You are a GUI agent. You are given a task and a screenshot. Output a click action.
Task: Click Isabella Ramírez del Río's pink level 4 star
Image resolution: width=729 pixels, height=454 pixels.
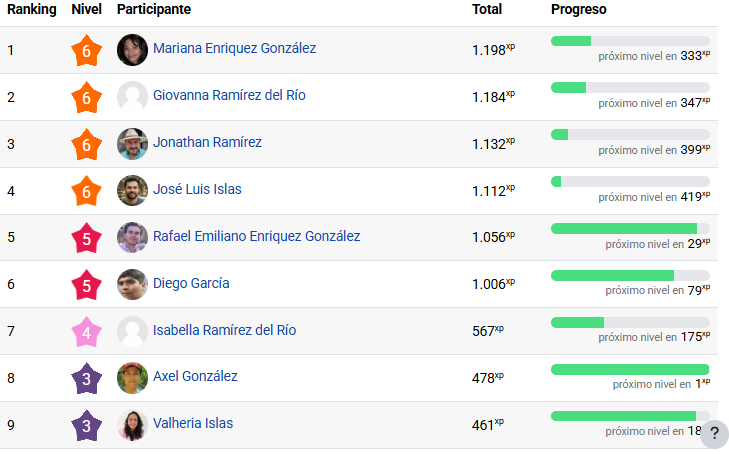coord(87,332)
